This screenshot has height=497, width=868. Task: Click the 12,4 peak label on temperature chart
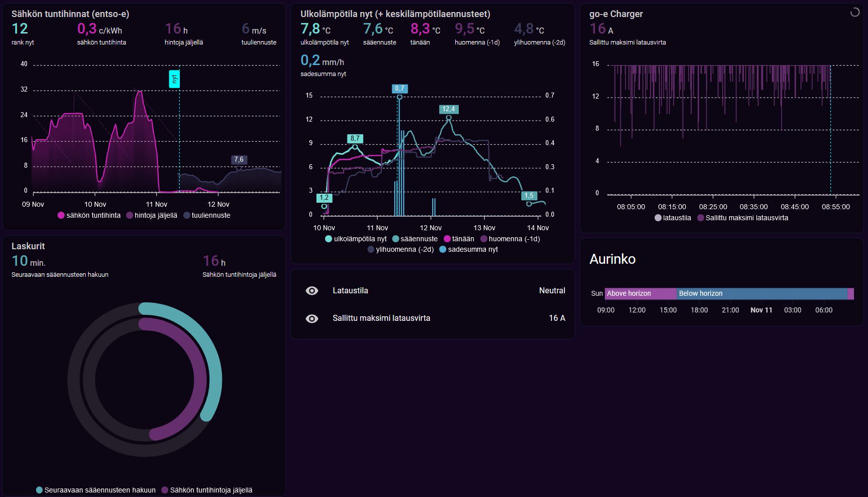pyautogui.click(x=448, y=109)
